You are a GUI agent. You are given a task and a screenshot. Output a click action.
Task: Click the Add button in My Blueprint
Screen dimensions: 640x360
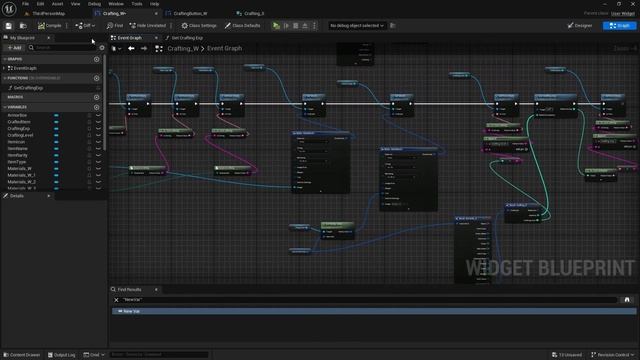[14, 48]
